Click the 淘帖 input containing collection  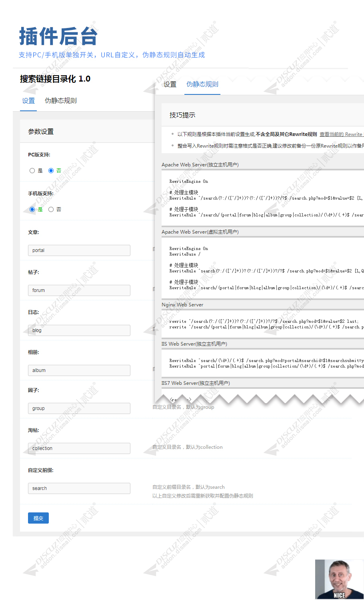[79, 448]
